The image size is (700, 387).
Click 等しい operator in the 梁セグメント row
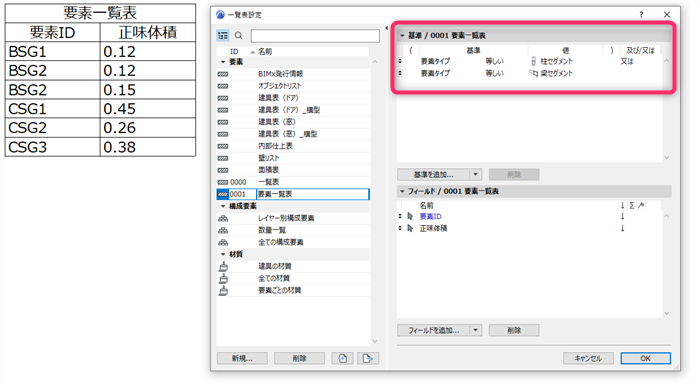point(495,73)
